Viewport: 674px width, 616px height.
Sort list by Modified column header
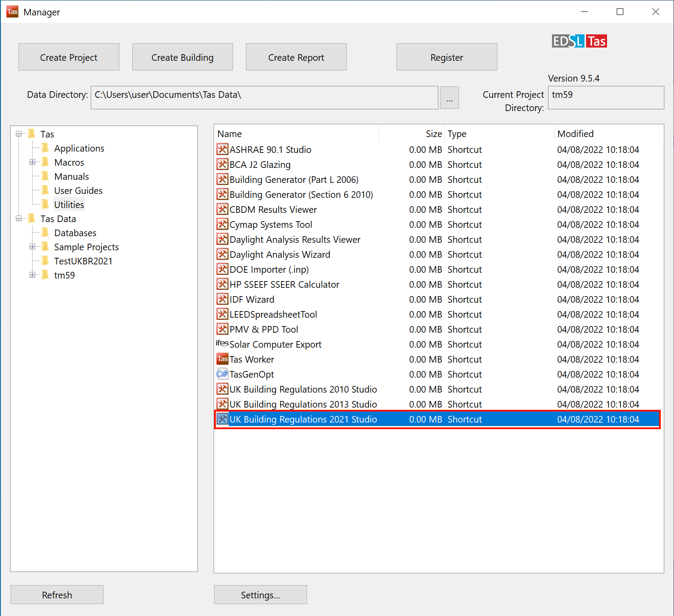click(x=607, y=134)
